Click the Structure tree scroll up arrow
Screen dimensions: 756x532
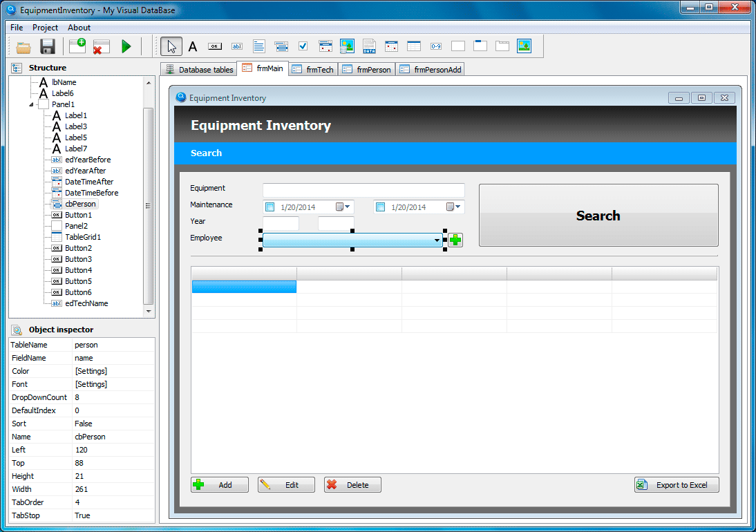[x=149, y=83]
